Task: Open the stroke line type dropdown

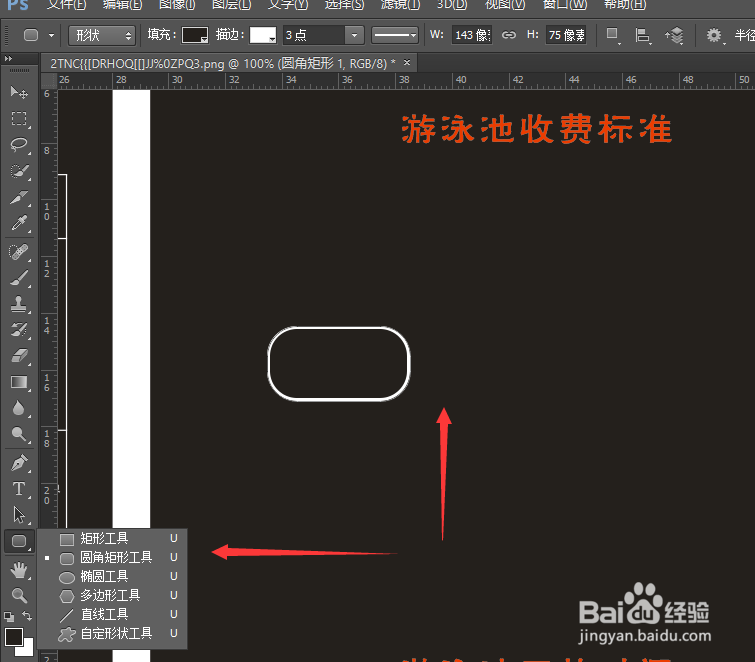Action: [x=395, y=35]
